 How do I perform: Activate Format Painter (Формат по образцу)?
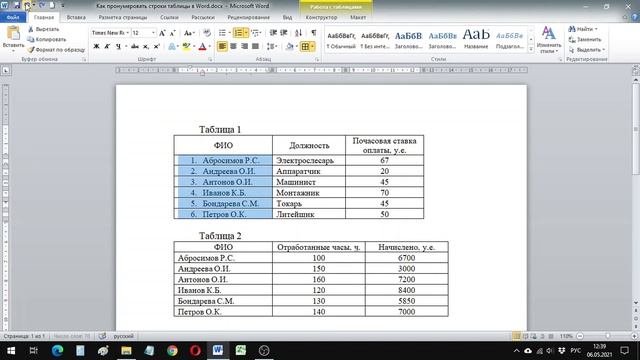(56, 50)
